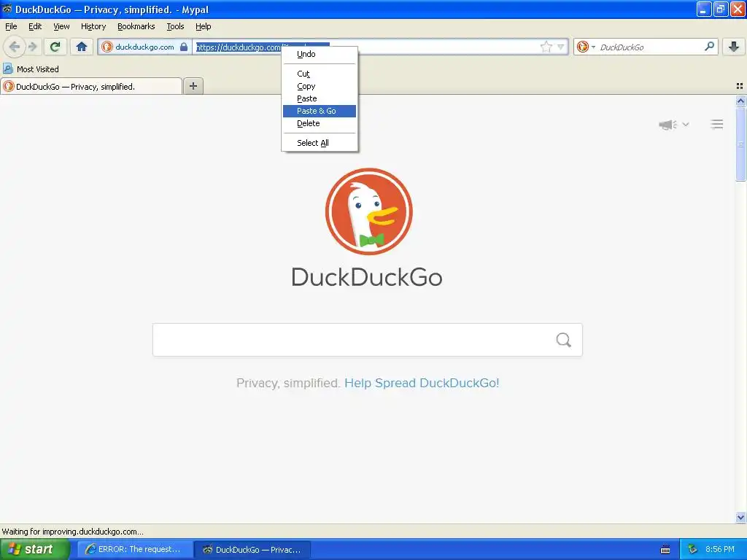Open the Tools menu
Image resolution: width=747 pixels, height=560 pixels.
click(175, 26)
